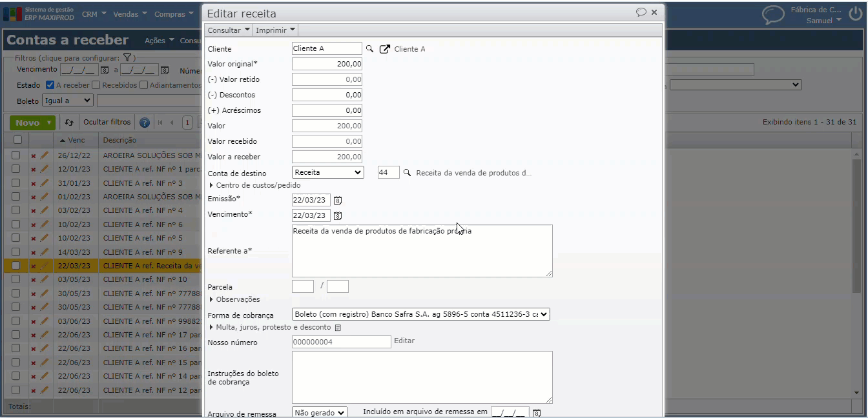
Task: Edit the 14/03/23 NF nº 9 row pencil
Action: click(44, 252)
